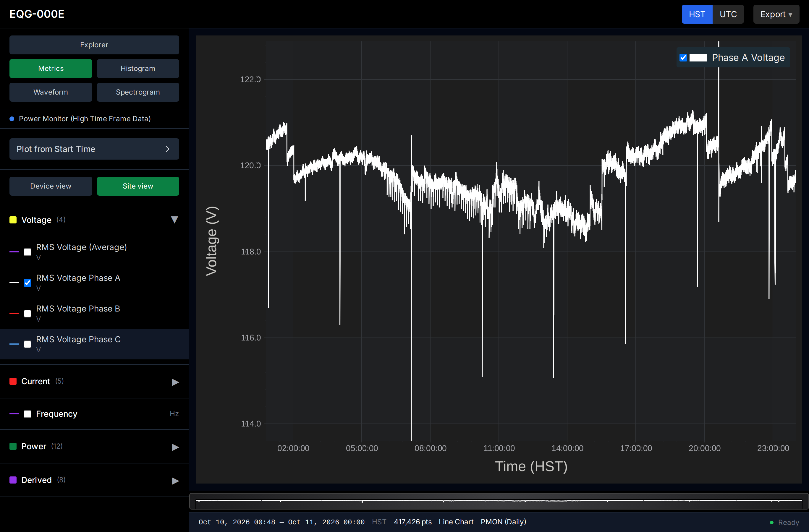Uncheck RMS Voltage Phase A

point(27,283)
